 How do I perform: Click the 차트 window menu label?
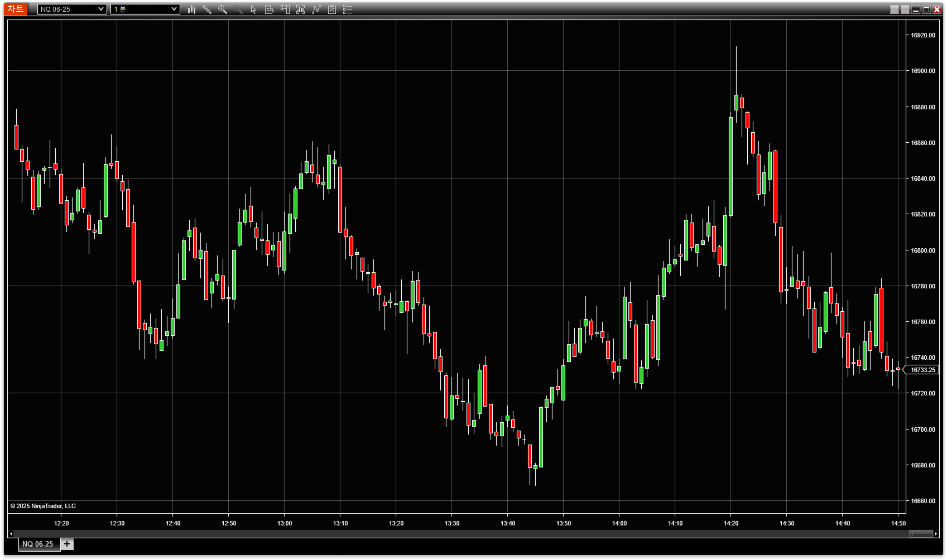point(16,9)
